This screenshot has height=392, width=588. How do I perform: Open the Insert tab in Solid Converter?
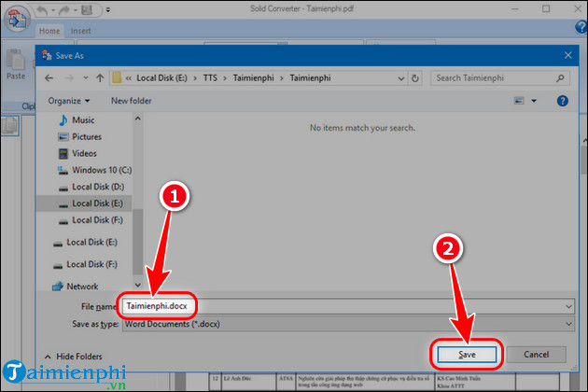80,31
